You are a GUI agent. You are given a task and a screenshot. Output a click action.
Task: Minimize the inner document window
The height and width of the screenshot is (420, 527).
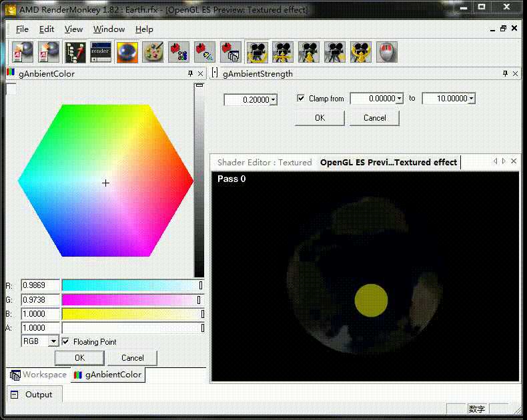492,29
